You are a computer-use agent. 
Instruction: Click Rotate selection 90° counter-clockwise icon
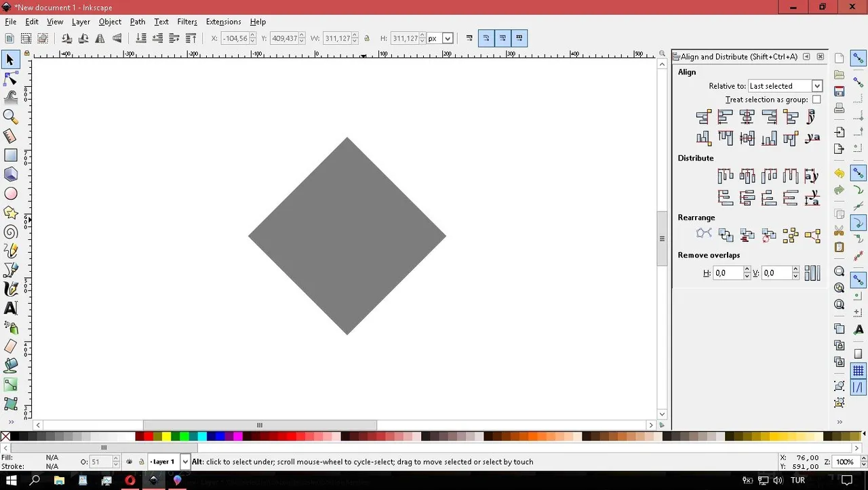tap(67, 39)
